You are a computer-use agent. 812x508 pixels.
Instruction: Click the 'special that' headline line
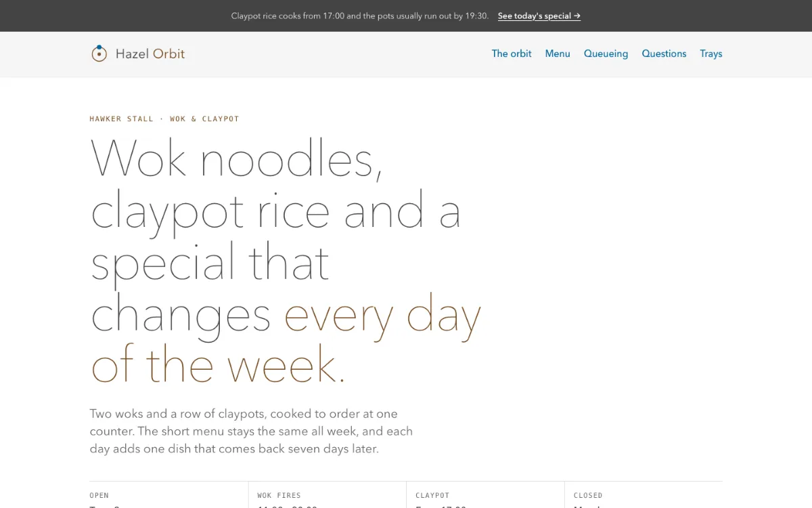pos(210,263)
